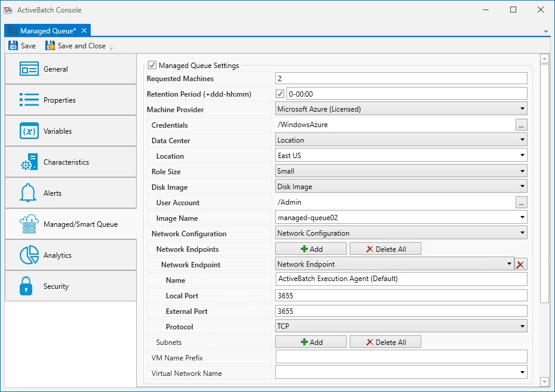Viewport: 555px width, 392px height.
Task: Select the Security category
Action: point(71,286)
